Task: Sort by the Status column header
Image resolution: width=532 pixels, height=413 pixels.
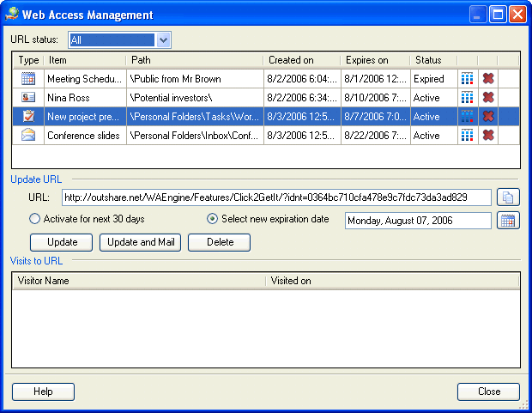Action: point(433,60)
